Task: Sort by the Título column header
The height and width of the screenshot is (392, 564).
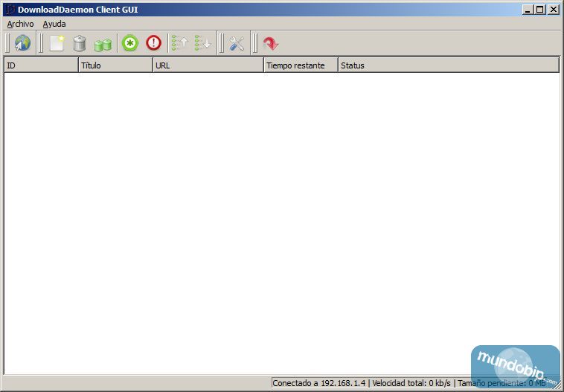Action: click(x=115, y=65)
